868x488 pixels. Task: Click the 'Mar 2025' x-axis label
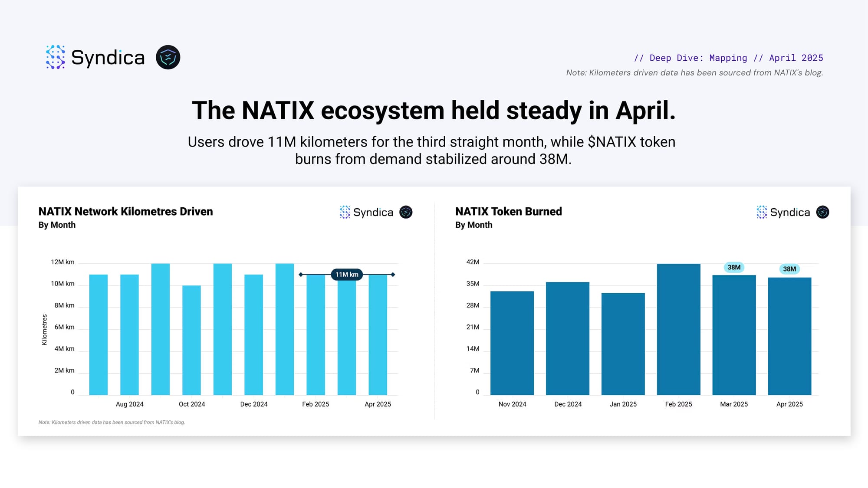pos(734,404)
